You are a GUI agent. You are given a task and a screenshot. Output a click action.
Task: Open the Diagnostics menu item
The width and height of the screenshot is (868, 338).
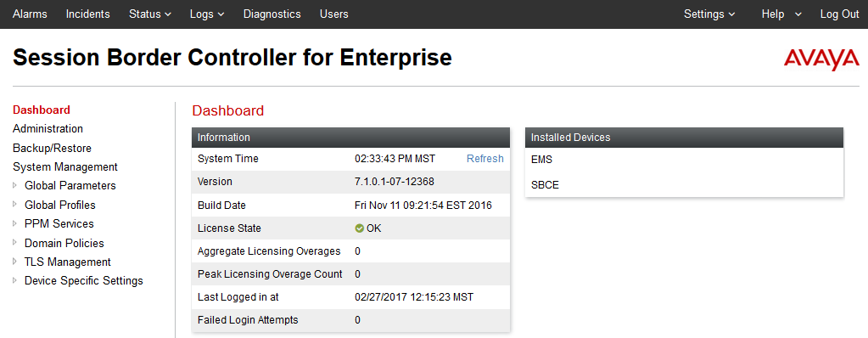tap(272, 14)
